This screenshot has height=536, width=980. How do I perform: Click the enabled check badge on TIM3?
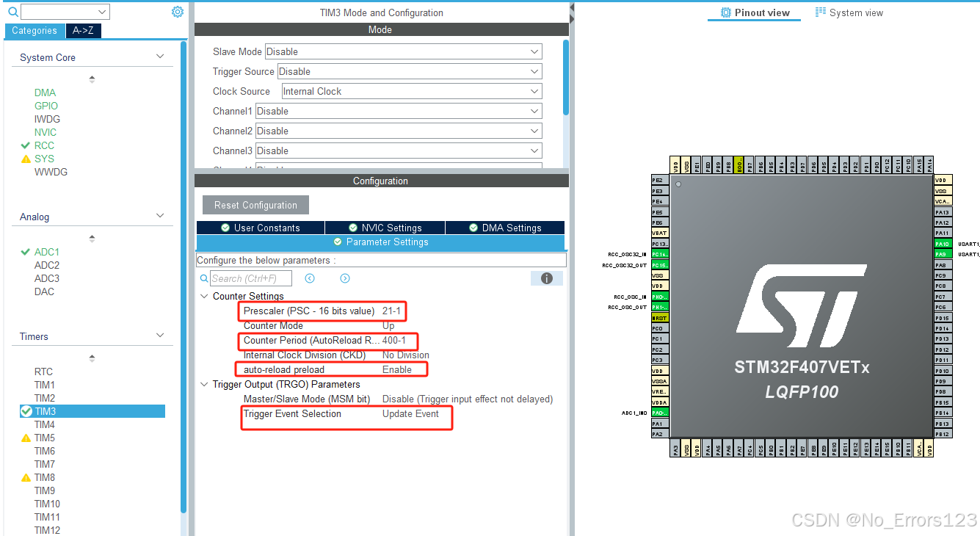click(x=26, y=411)
